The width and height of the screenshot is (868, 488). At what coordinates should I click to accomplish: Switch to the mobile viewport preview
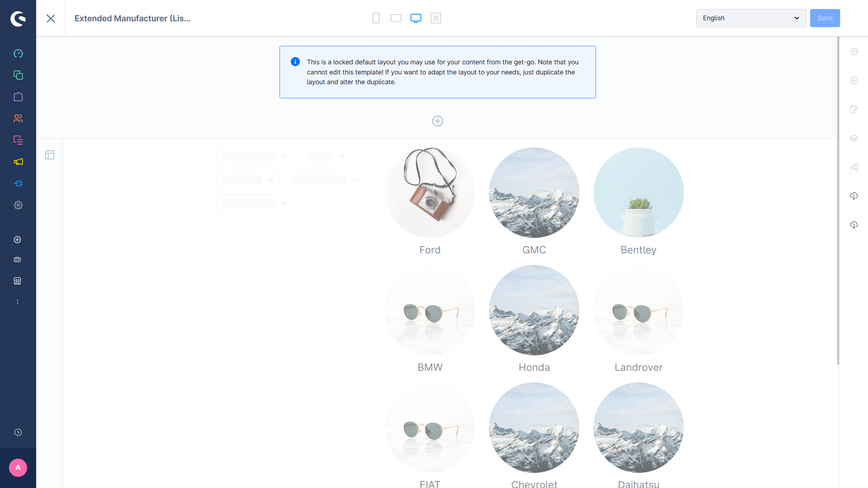tap(376, 18)
